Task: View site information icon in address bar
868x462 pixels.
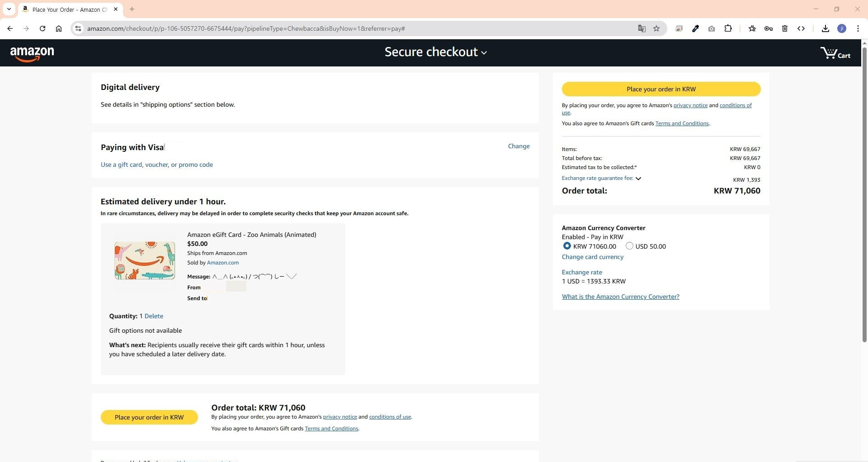Action: click(78, 28)
